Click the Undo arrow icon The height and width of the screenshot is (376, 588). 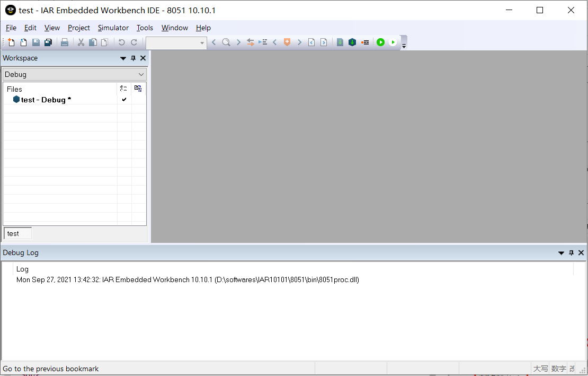pos(121,42)
